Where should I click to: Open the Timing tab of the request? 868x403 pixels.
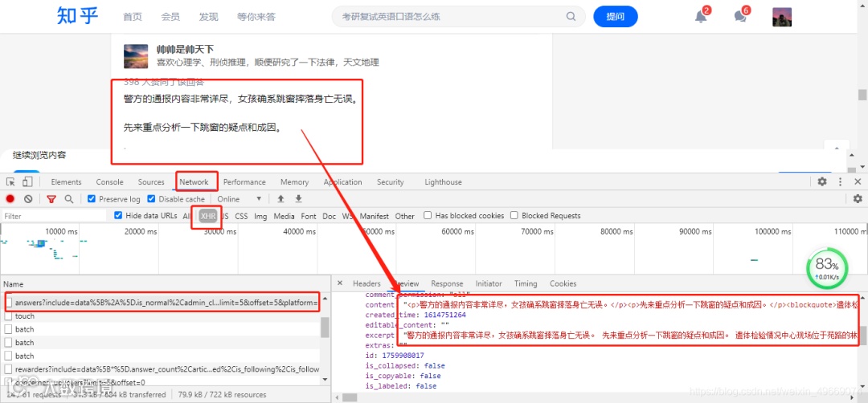point(526,283)
